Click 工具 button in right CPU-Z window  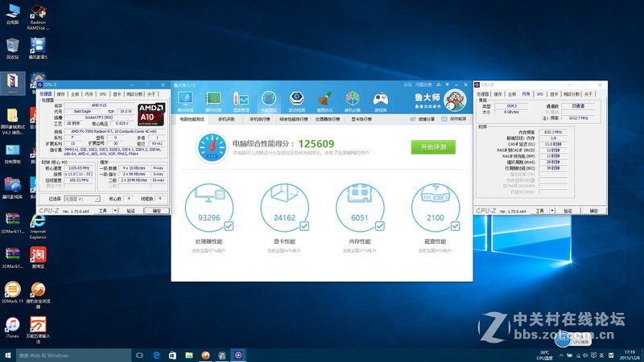point(539,211)
